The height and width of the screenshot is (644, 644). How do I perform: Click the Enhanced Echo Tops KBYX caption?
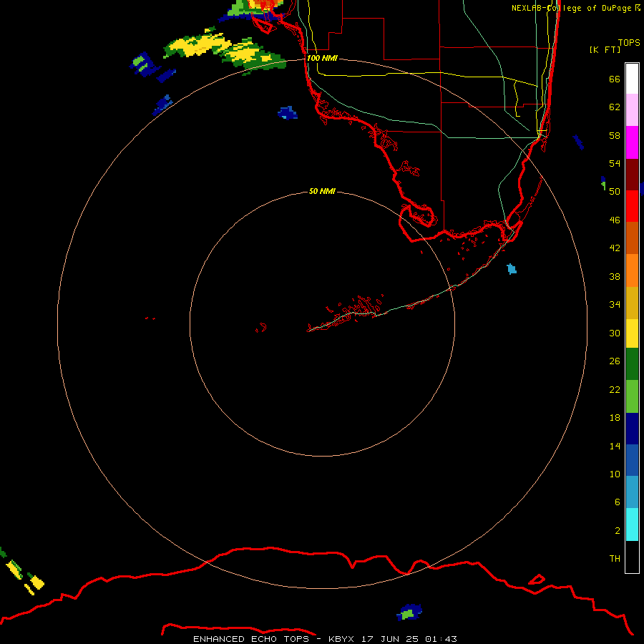[x=325, y=639]
